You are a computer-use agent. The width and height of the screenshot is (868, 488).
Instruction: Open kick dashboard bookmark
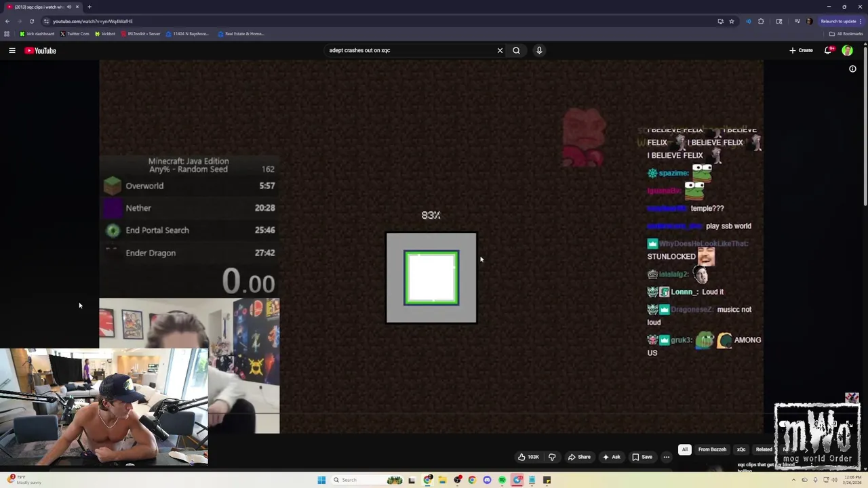coord(37,34)
